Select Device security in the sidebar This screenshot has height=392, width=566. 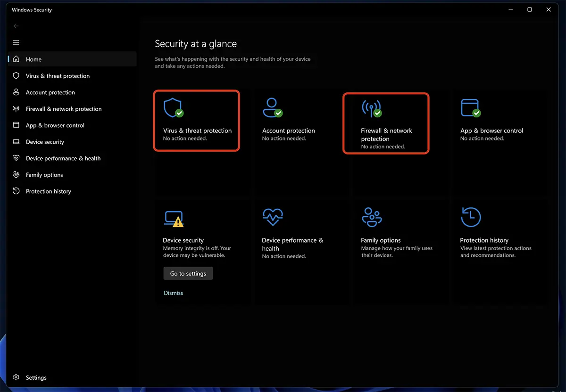tap(73, 142)
